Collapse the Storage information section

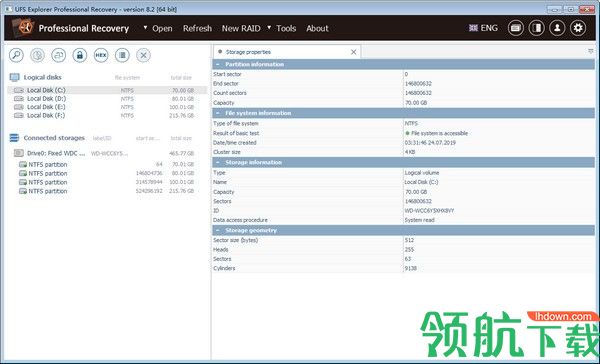(217, 162)
